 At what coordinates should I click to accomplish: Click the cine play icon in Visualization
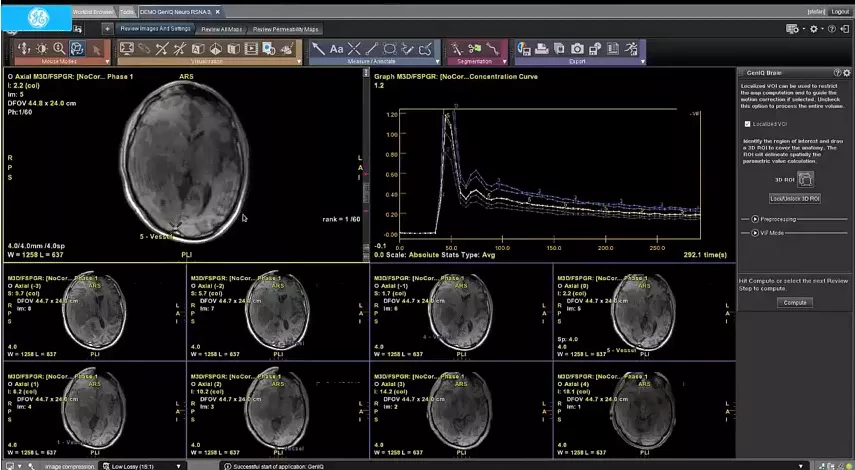(251, 49)
